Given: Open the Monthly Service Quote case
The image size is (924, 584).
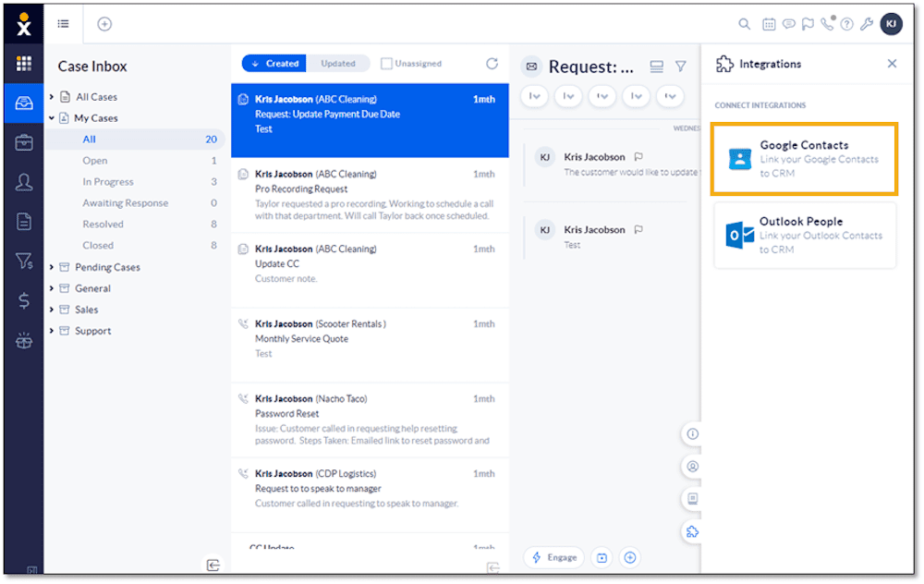Looking at the screenshot, I should click(371, 345).
